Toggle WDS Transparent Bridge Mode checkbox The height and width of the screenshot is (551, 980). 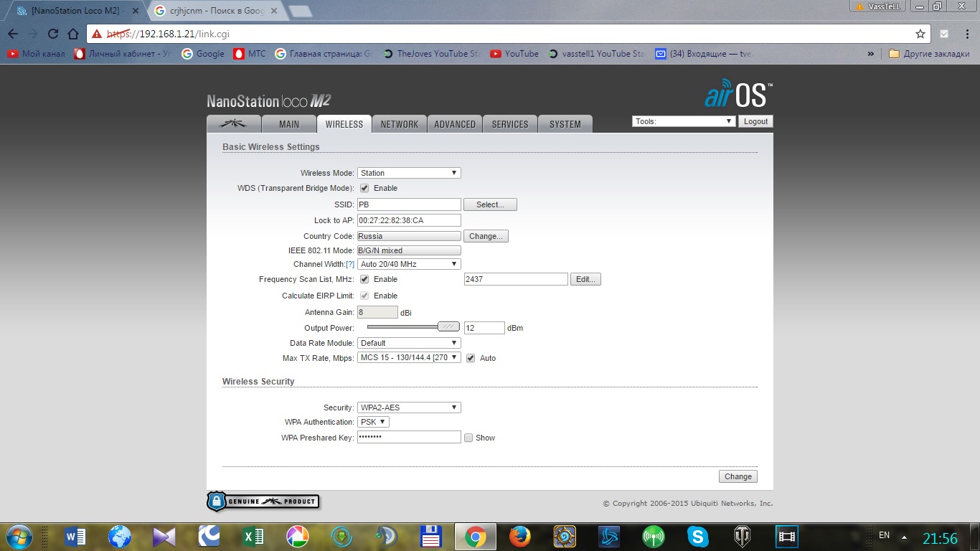[364, 188]
